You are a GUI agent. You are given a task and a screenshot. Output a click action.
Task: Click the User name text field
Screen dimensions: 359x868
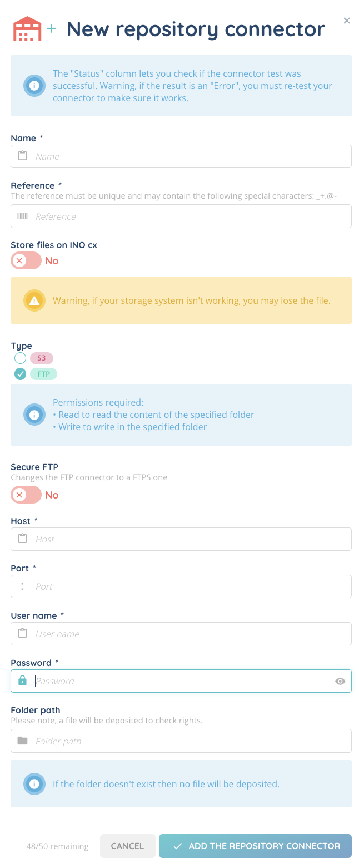pos(189,634)
